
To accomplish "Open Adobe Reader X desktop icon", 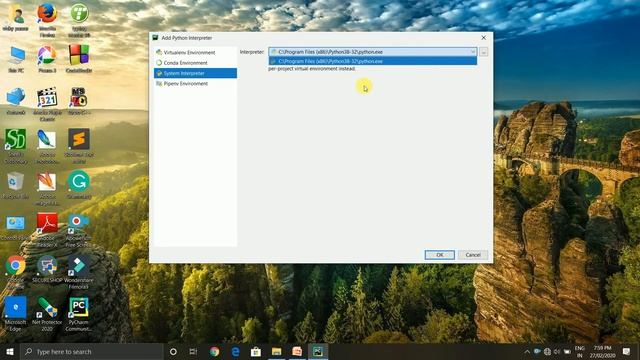I will coord(47,230).
